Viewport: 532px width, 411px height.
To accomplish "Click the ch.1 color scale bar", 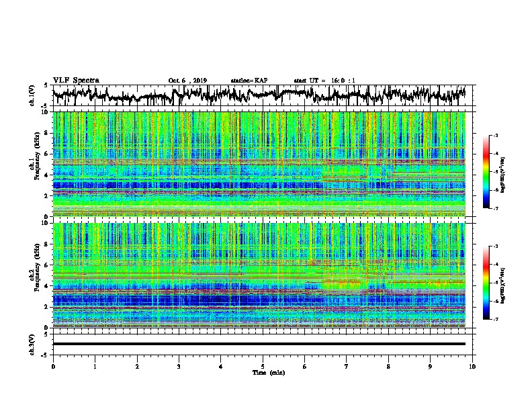I will point(486,172).
